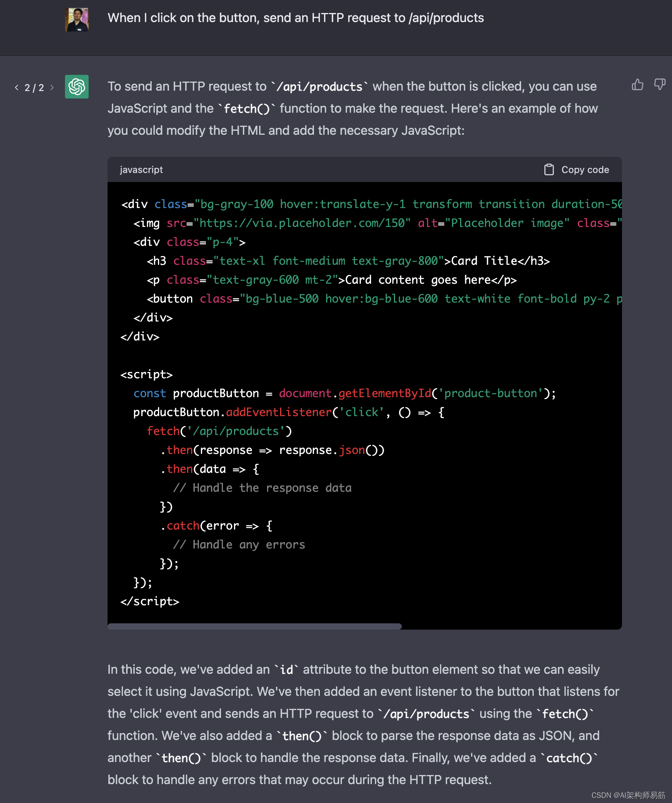Click the inline `id` code in explanation
Screen dimensions: 672x803
pos(286,670)
